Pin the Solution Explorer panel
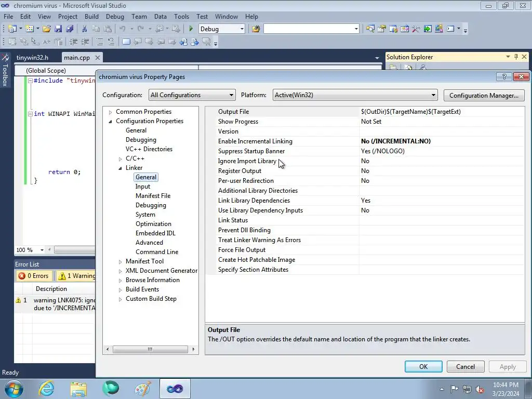The image size is (532, 399). [516, 57]
